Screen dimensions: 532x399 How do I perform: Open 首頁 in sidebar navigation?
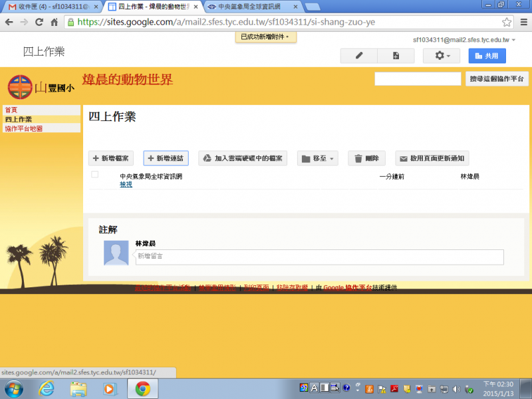point(11,110)
